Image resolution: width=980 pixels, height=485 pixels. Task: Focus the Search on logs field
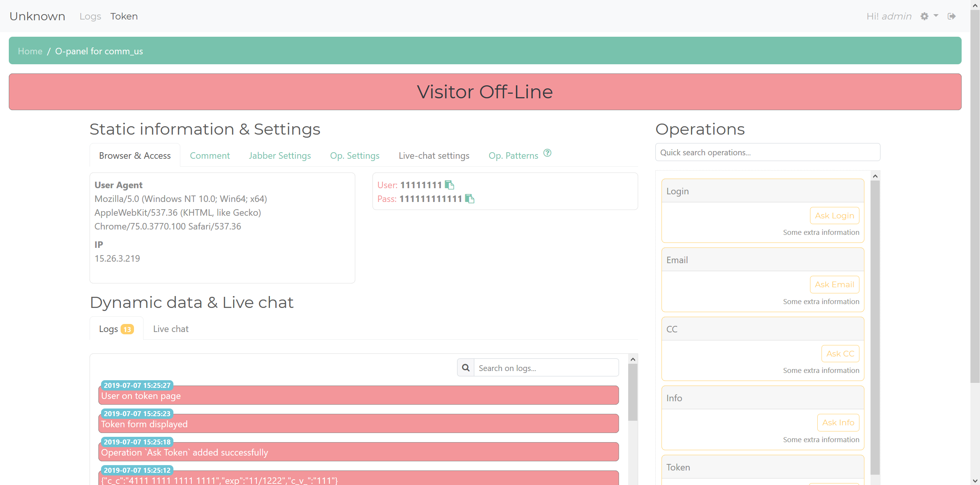click(546, 368)
